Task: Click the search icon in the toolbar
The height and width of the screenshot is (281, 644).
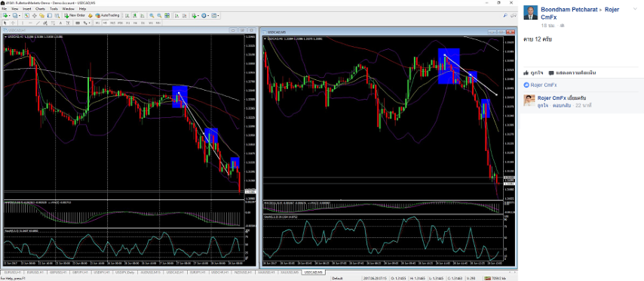Action: tap(505, 15)
